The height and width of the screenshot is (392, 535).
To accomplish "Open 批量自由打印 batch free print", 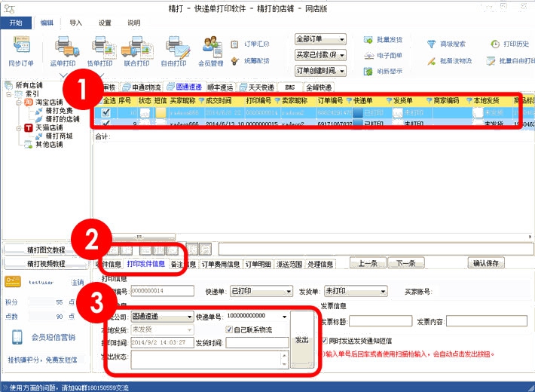I will point(510,61).
